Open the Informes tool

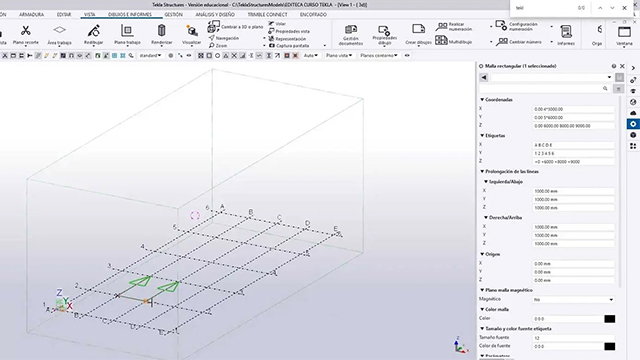tap(566, 34)
